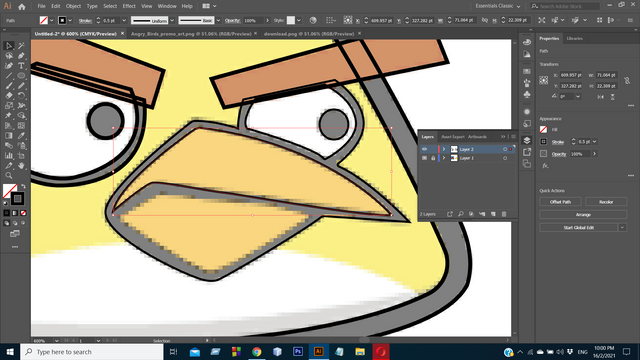This screenshot has width=640, height=360.
Task: Click Locate Object magnifier in Layers panel
Action: point(460,214)
